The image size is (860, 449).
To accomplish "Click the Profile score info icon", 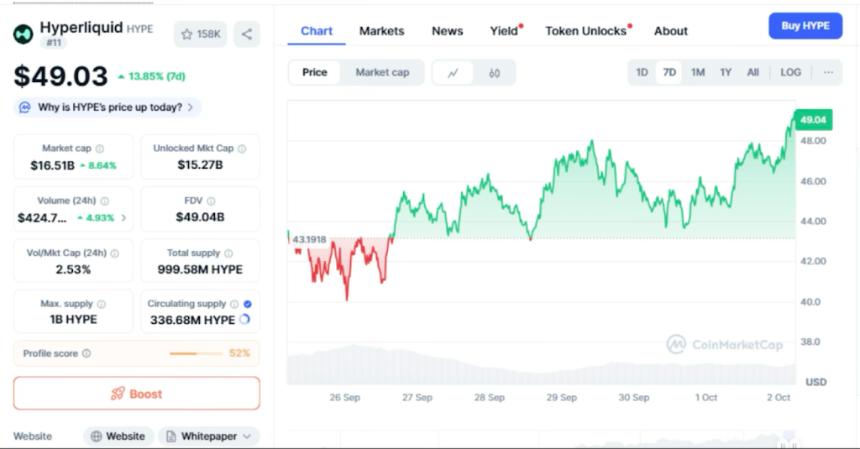I will tap(86, 353).
